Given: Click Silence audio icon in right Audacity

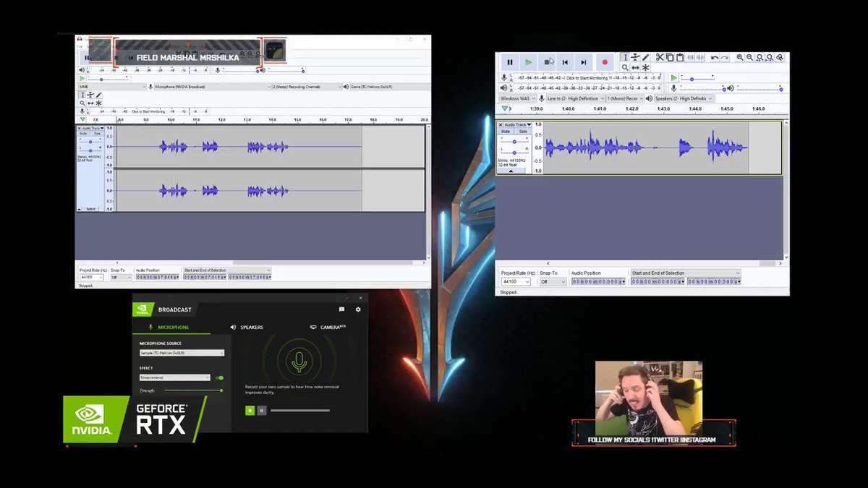Looking at the screenshot, I should [x=699, y=58].
